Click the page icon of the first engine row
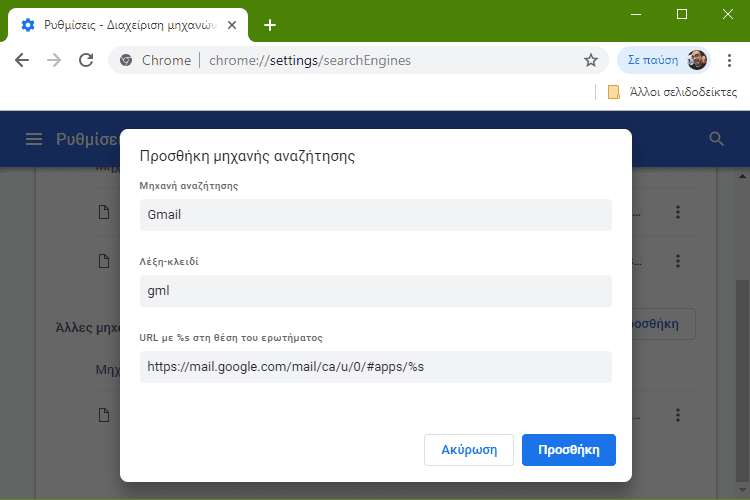The image size is (750, 500). coord(104,212)
